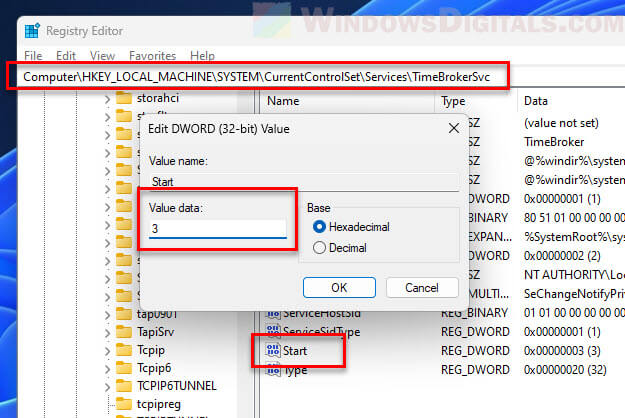Click the ServiceSidType value icon

tap(273, 332)
